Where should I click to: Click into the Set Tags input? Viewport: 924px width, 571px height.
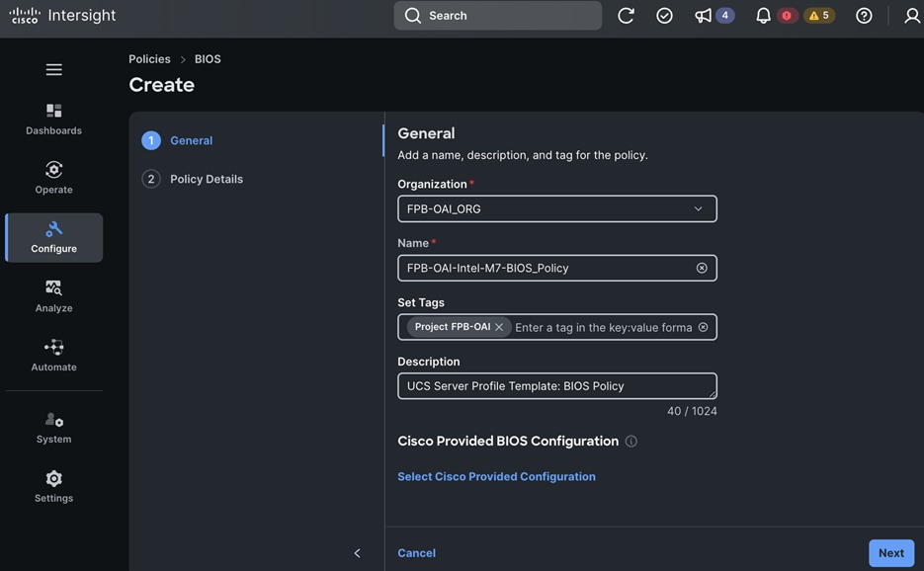(604, 328)
